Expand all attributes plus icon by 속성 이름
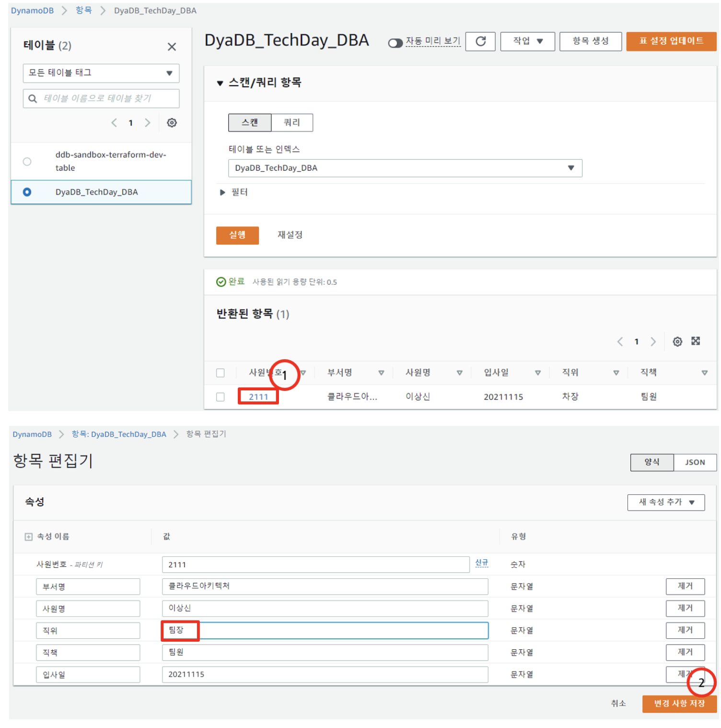The width and height of the screenshot is (721, 728). (x=29, y=537)
